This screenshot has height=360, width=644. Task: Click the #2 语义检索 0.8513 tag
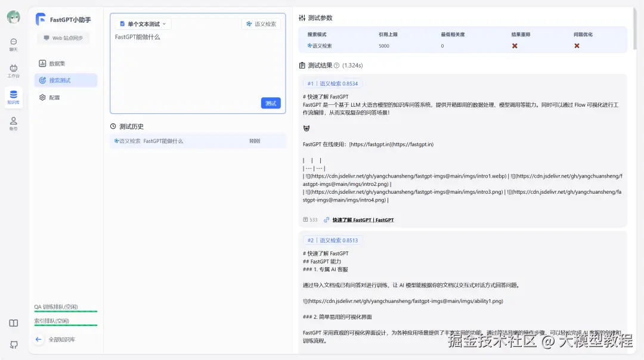point(333,240)
